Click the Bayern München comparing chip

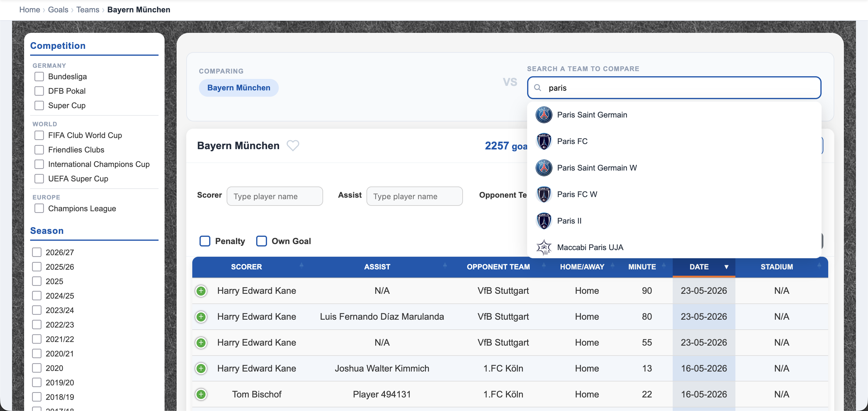point(239,88)
